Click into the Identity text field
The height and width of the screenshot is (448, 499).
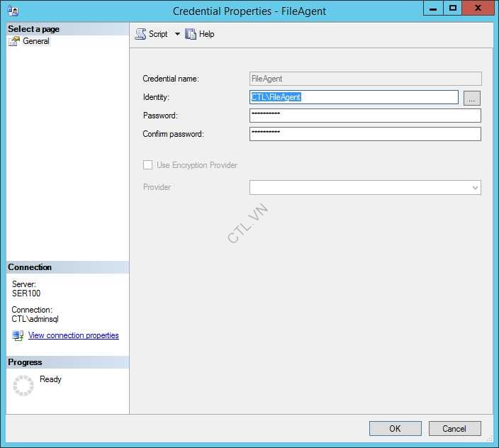tap(354, 98)
